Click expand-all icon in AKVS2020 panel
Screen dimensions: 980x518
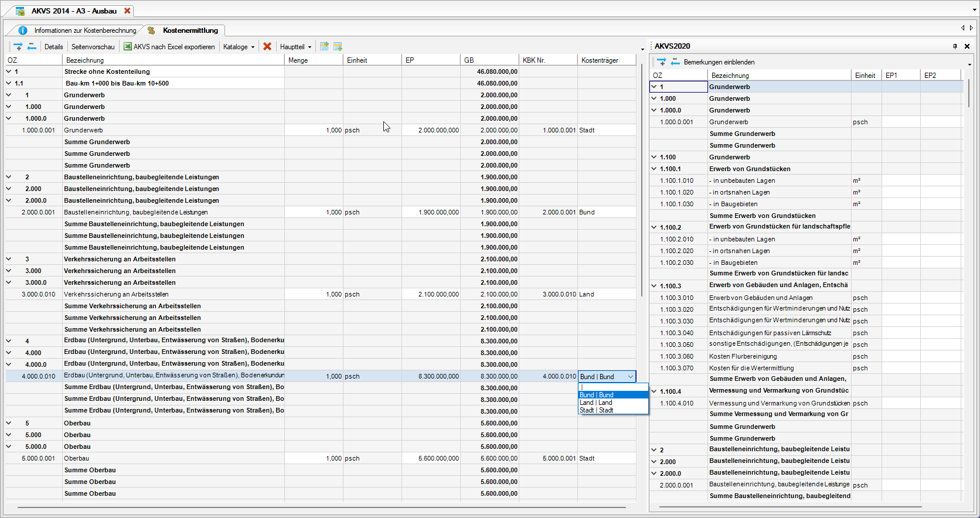[x=662, y=62]
